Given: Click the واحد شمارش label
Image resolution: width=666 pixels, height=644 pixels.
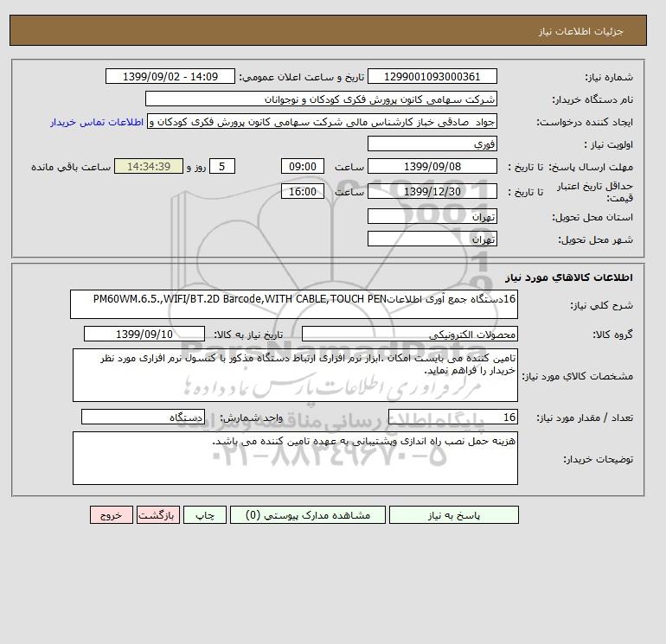Looking at the screenshot, I should point(251,418).
